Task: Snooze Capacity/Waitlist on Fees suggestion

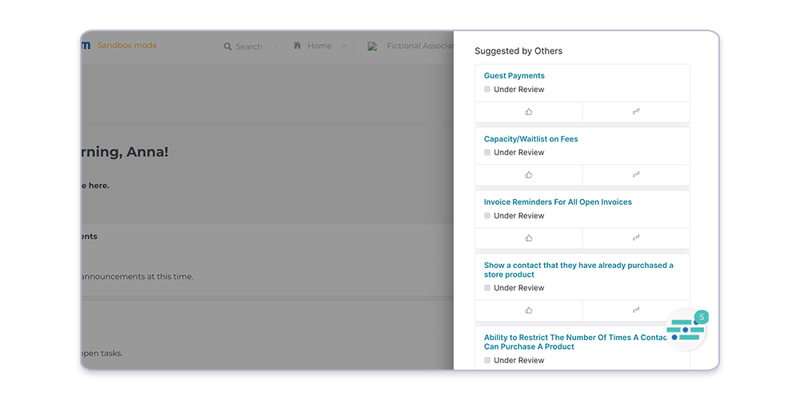Action: click(x=636, y=175)
